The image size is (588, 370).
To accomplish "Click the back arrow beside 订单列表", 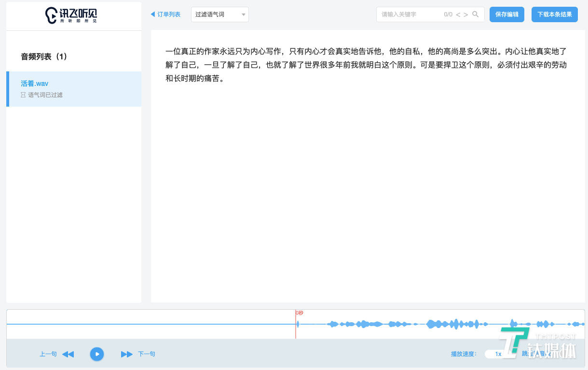I will 153,14.
